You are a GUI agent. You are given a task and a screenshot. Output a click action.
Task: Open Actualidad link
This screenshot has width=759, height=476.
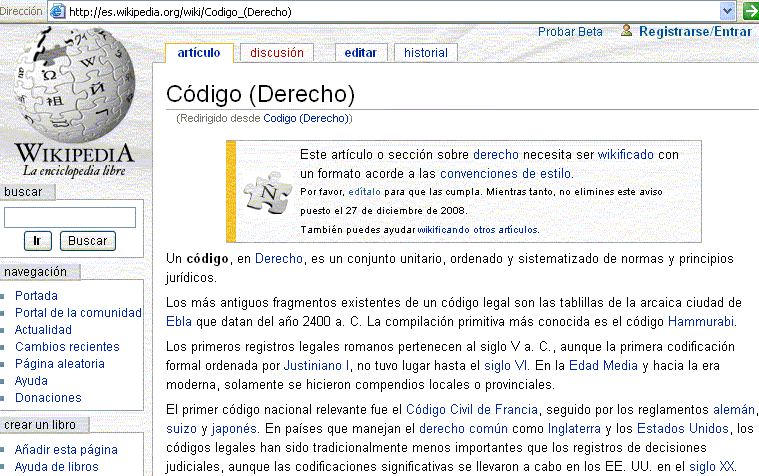[43, 330]
